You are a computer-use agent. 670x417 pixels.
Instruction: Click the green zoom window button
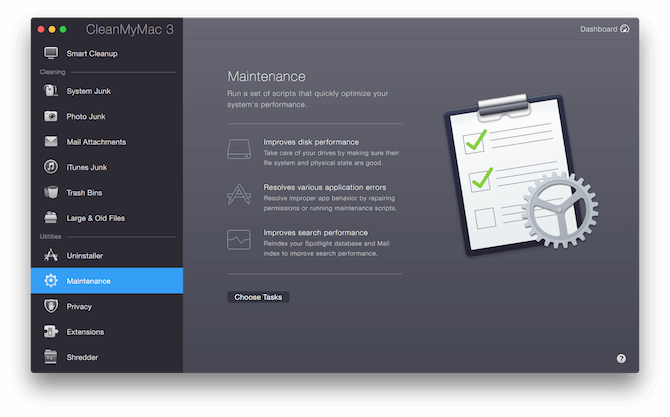point(63,29)
